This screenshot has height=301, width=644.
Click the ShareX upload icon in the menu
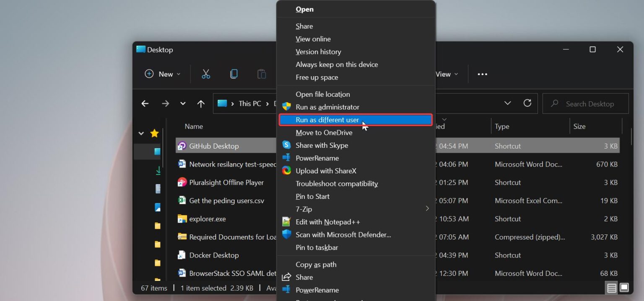(x=287, y=171)
